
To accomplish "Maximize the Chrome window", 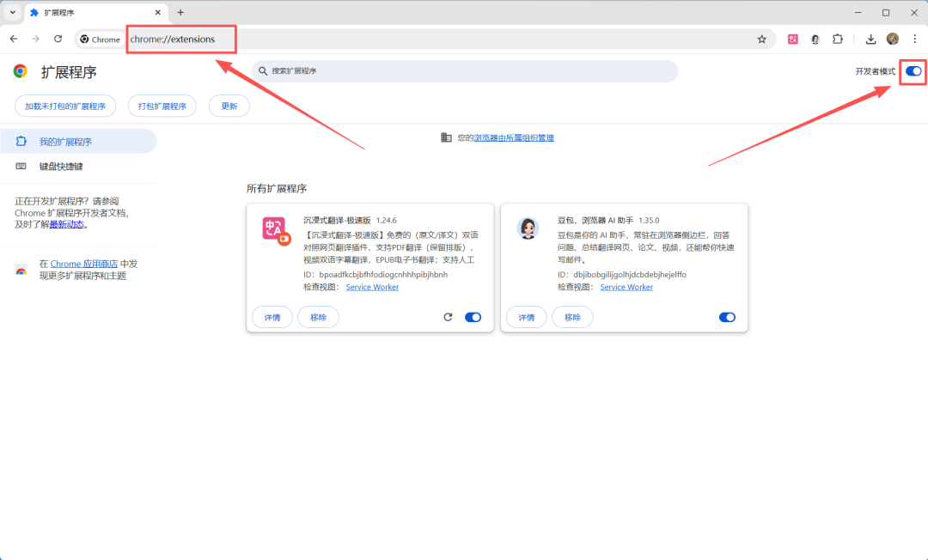I will coord(886,12).
